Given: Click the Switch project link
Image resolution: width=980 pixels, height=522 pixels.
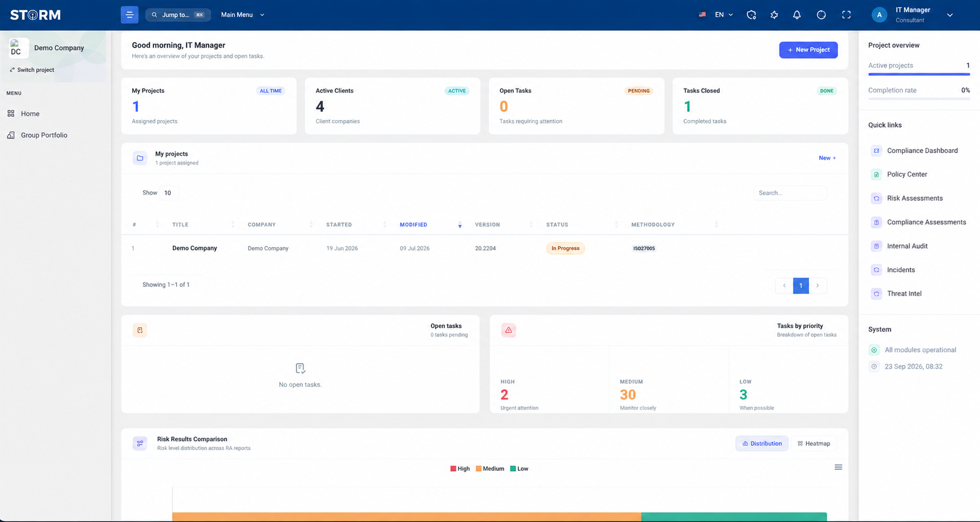Looking at the screenshot, I should tap(32, 70).
